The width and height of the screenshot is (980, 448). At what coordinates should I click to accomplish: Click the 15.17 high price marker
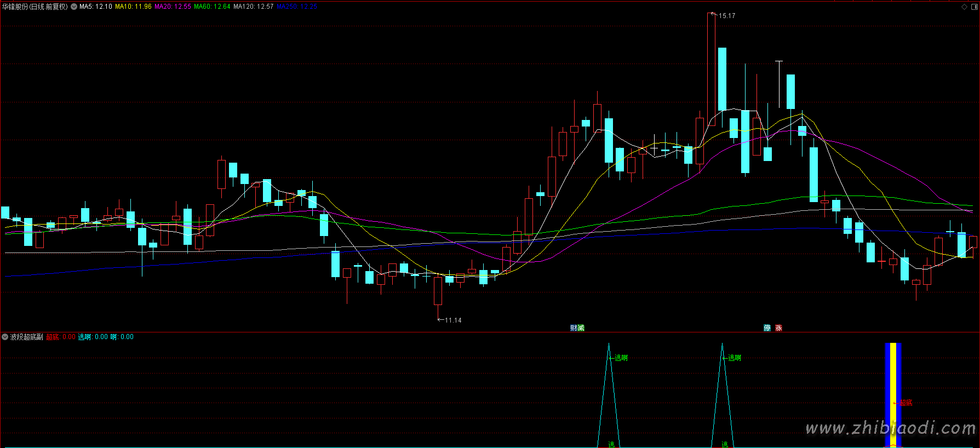coord(727,16)
